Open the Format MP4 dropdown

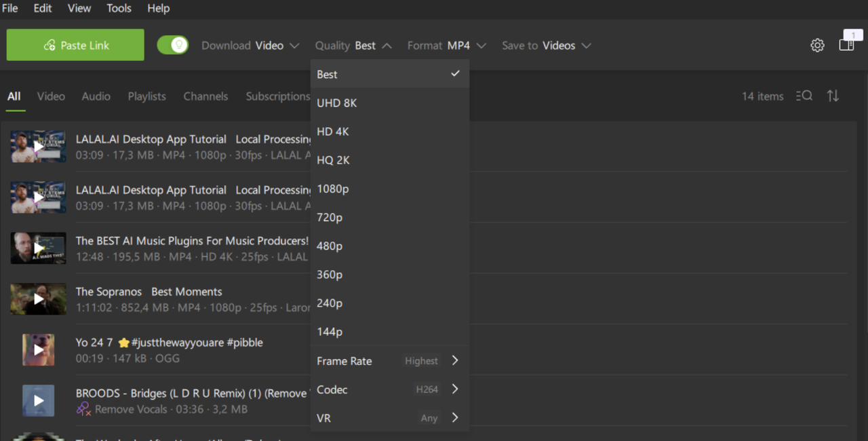447,45
